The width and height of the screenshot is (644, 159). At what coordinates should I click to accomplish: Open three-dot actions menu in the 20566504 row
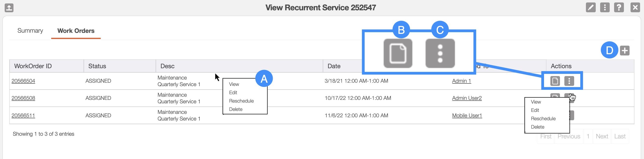point(569,81)
